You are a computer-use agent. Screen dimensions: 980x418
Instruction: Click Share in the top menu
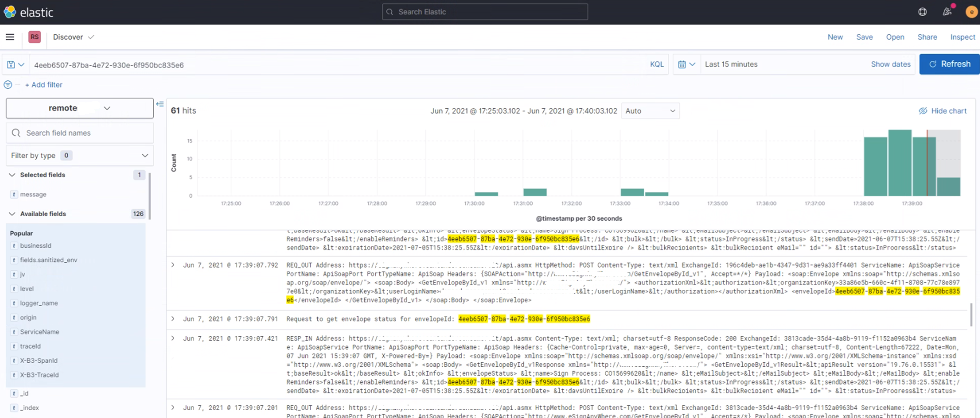(x=927, y=37)
